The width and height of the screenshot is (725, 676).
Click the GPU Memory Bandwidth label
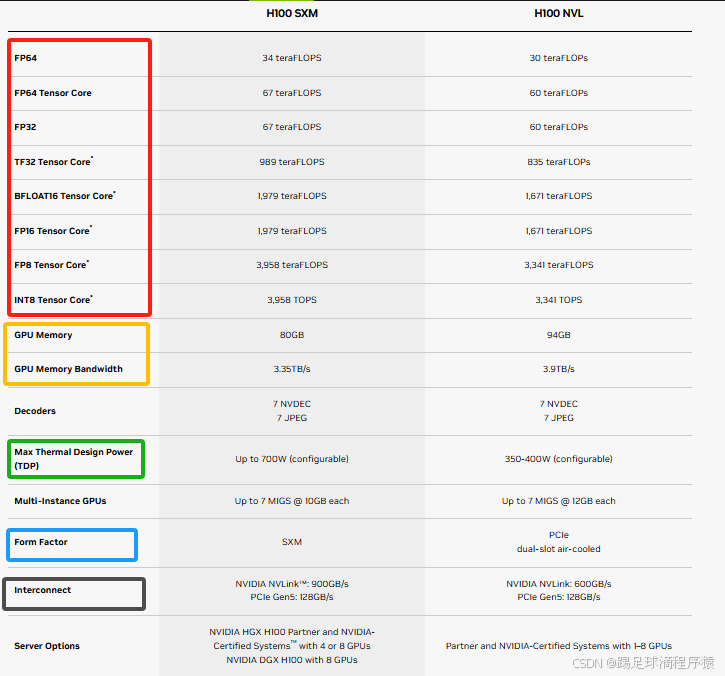(68, 369)
